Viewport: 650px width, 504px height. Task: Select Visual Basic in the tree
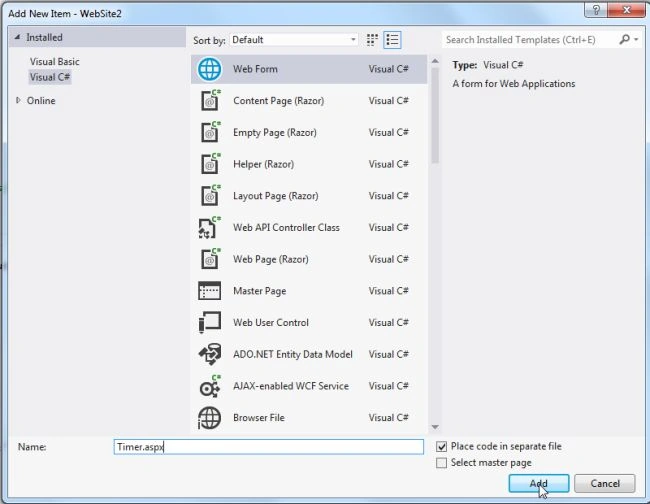54,62
